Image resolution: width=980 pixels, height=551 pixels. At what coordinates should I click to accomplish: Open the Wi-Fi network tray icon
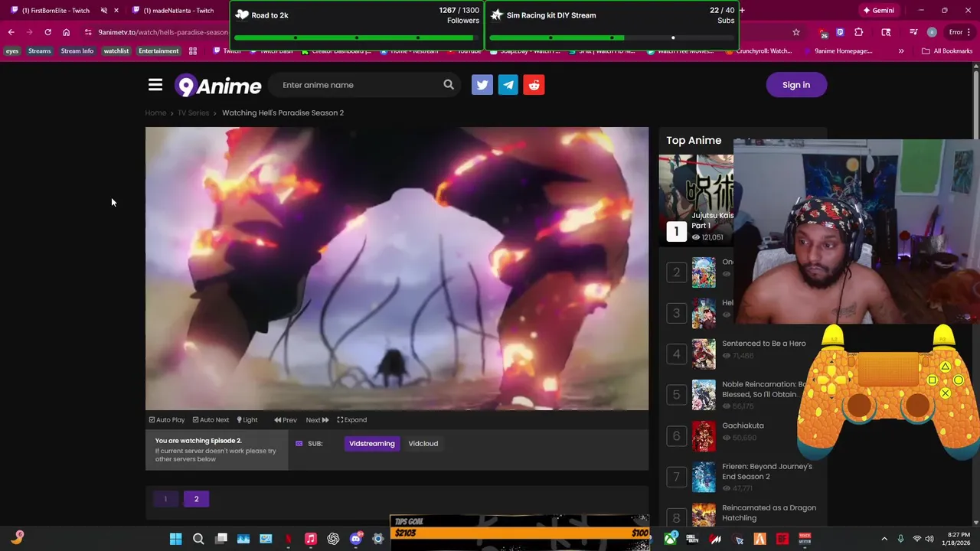point(916,539)
